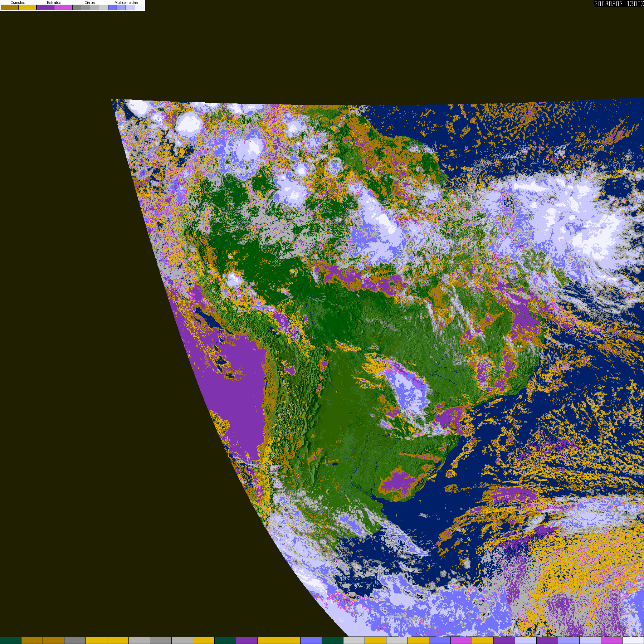Pick the dark purple Estratos legend swatch
644x644 pixels.
point(45,7)
